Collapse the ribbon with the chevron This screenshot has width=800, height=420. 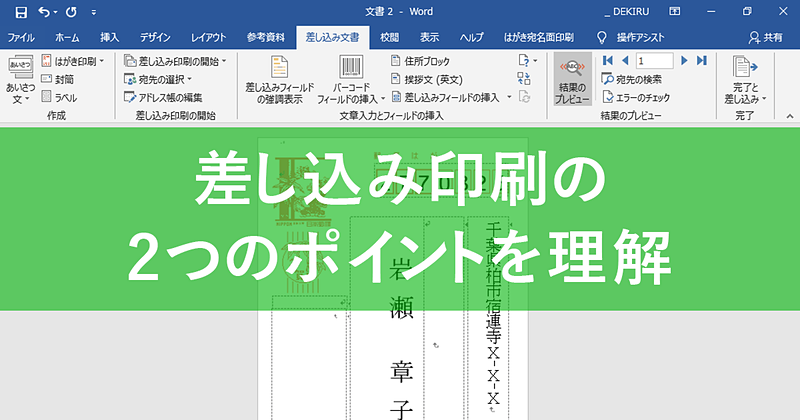pyautogui.click(x=790, y=116)
